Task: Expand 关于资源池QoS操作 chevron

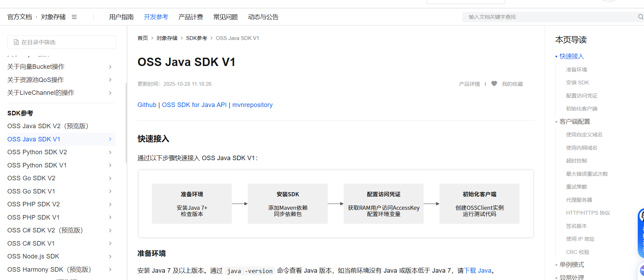Action: pyautogui.click(x=110, y=80)
